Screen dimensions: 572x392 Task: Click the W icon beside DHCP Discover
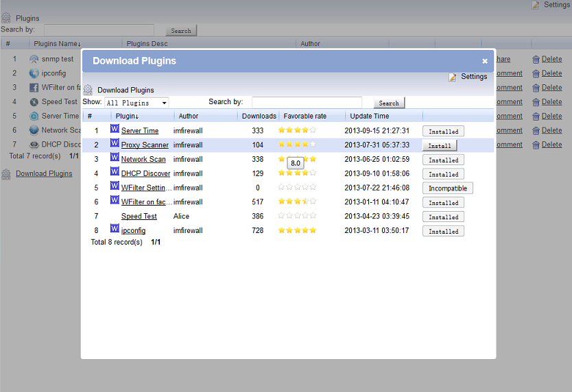tap(115, 171)
